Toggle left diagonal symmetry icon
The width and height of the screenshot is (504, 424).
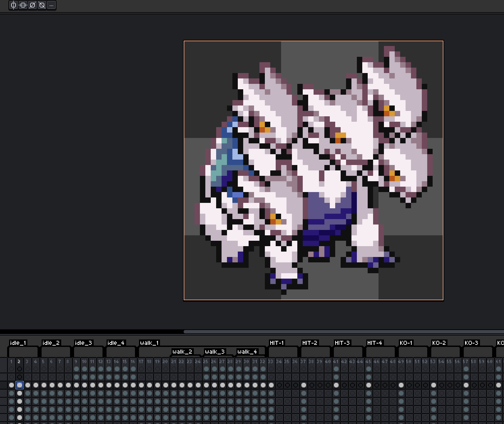[x=42, y=5]
